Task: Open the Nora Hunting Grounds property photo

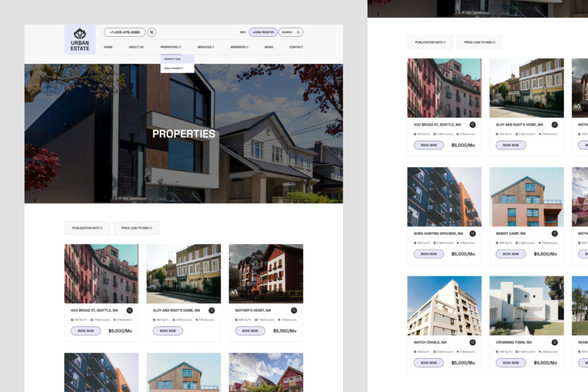Action: tap(444, 197)
